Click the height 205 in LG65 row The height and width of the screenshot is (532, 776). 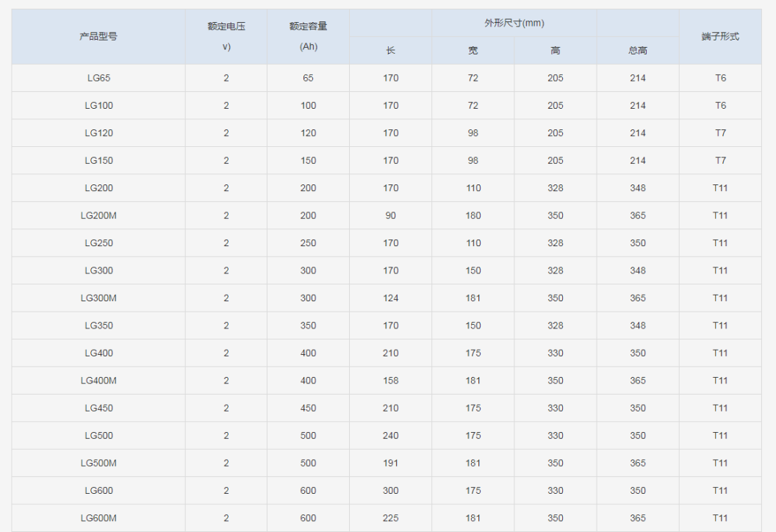556,78
